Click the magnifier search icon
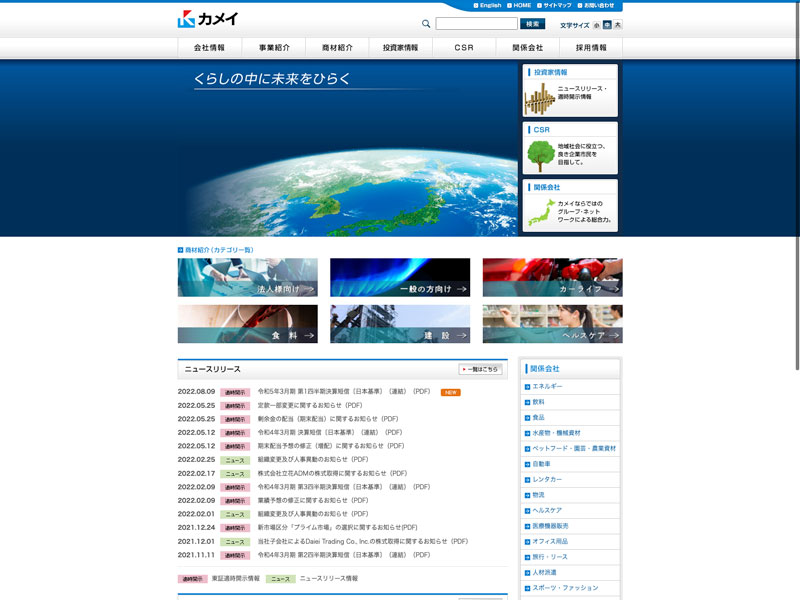 click(426, 24)
